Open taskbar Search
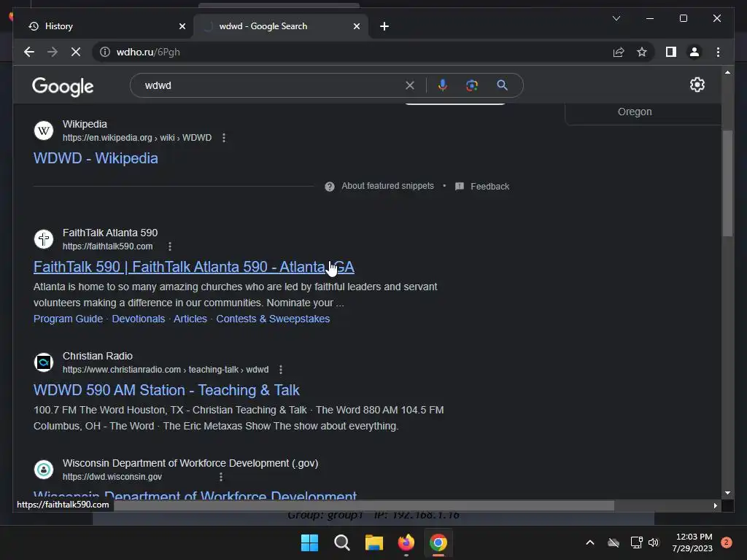The image size is (747, 560). tap(341, 542)
